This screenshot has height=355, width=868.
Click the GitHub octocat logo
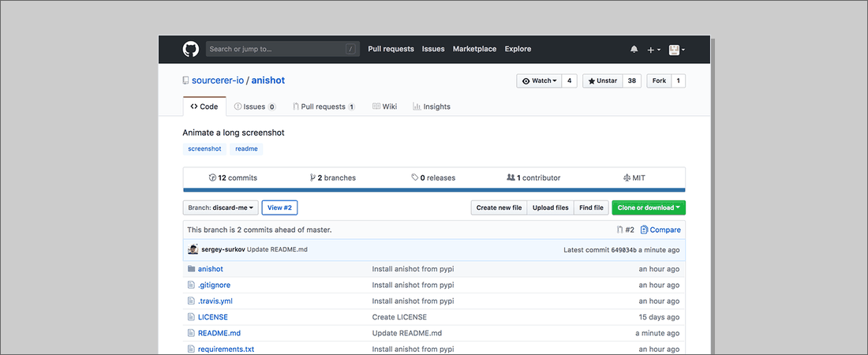(191, 49)
